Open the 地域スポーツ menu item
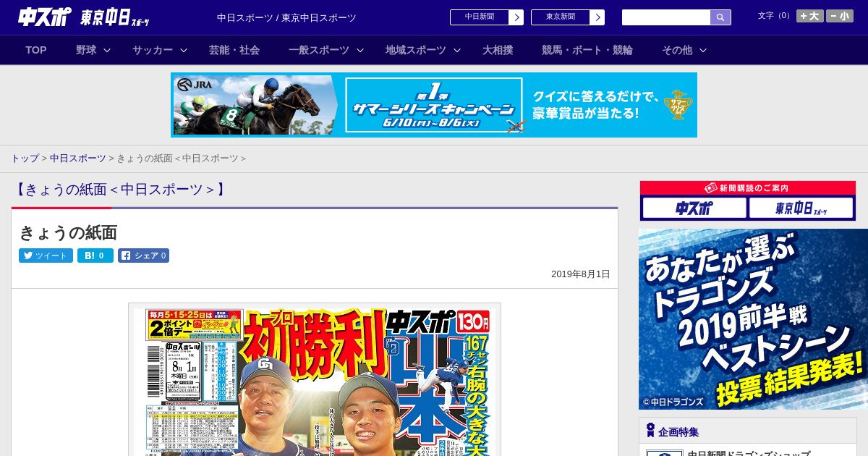 point(416,50)
